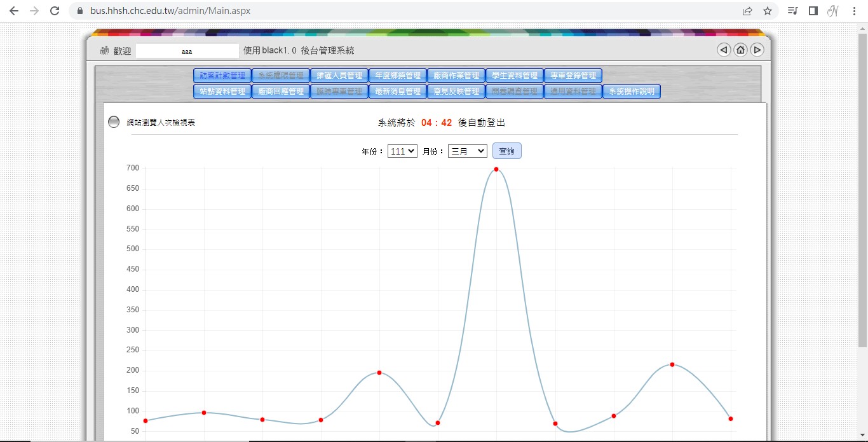Open 系統權限管理 menu
868x442 pixels.
coord(281,76)
